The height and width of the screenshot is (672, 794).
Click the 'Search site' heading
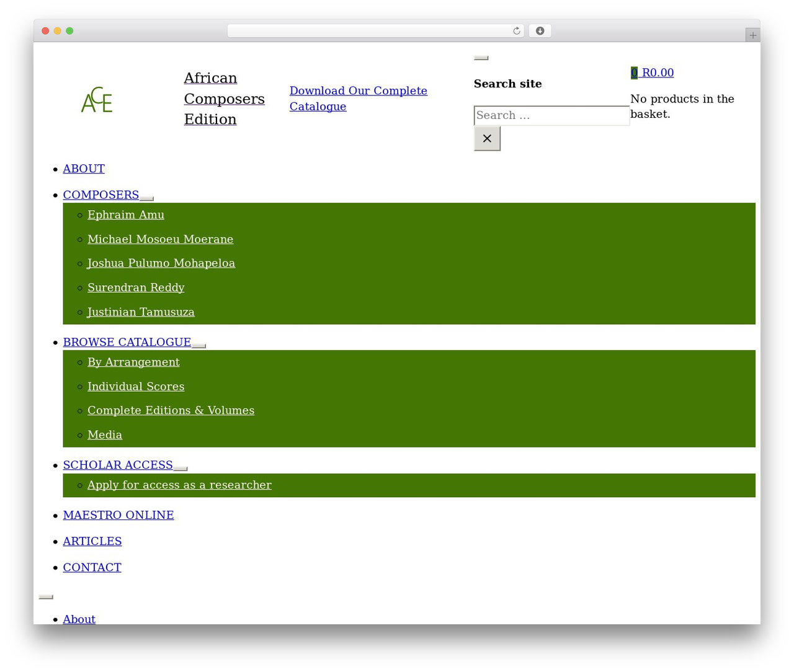(x=508, y=84)
